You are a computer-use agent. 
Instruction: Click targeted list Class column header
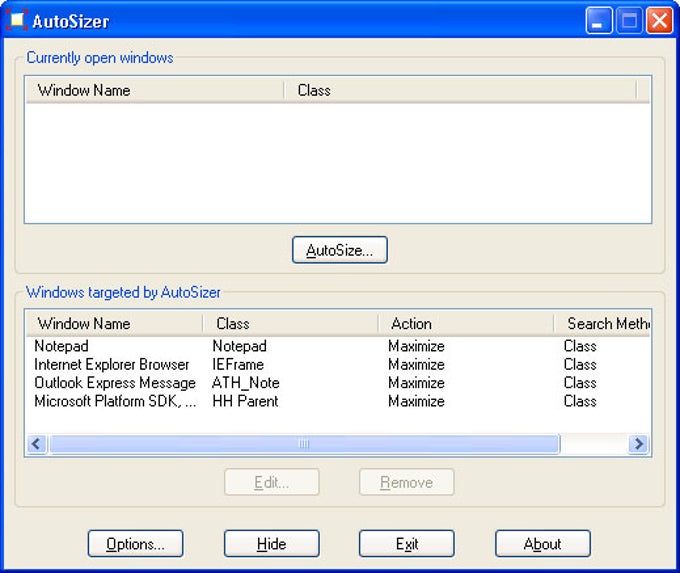(x=291, y=324)
